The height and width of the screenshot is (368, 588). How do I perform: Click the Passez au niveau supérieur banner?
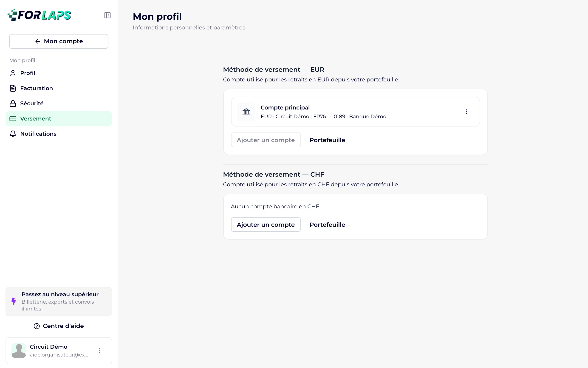(59, 301)
